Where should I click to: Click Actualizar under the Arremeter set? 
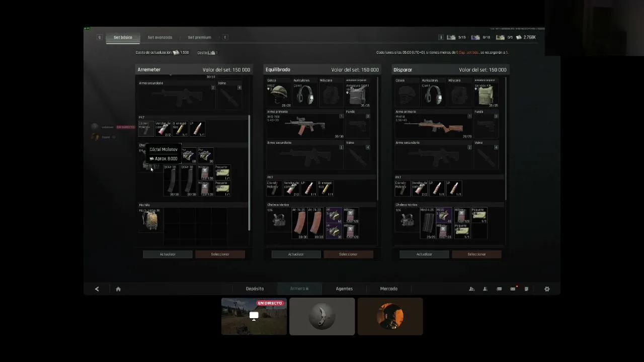(168, 254)
